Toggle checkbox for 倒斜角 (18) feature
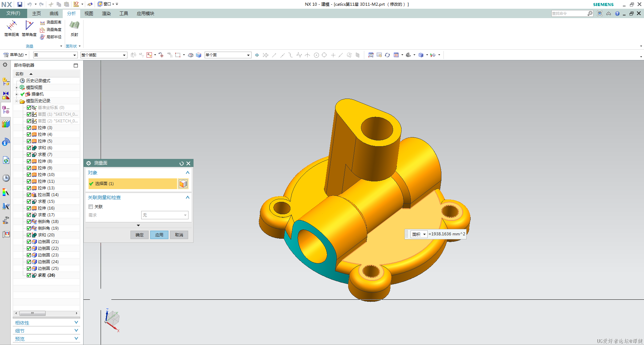644x345 pixels. (x=29, y=222)
